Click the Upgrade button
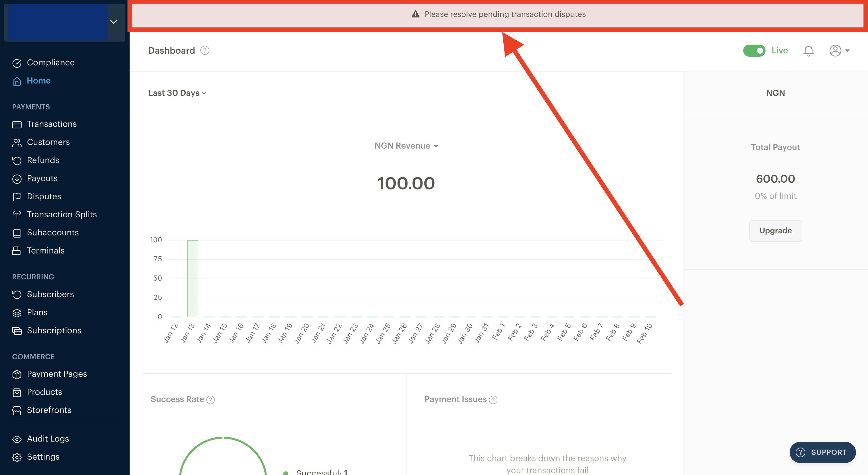The image size is (868, 475). click(x=775, y=231)
